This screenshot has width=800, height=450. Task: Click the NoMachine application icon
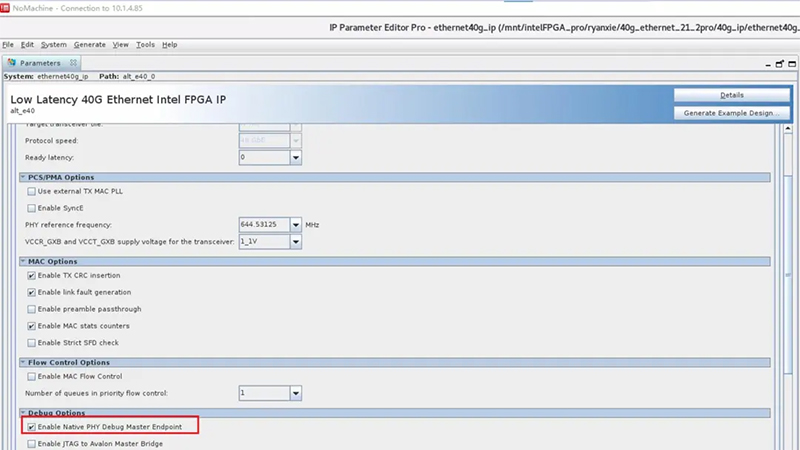coord(5,8)
